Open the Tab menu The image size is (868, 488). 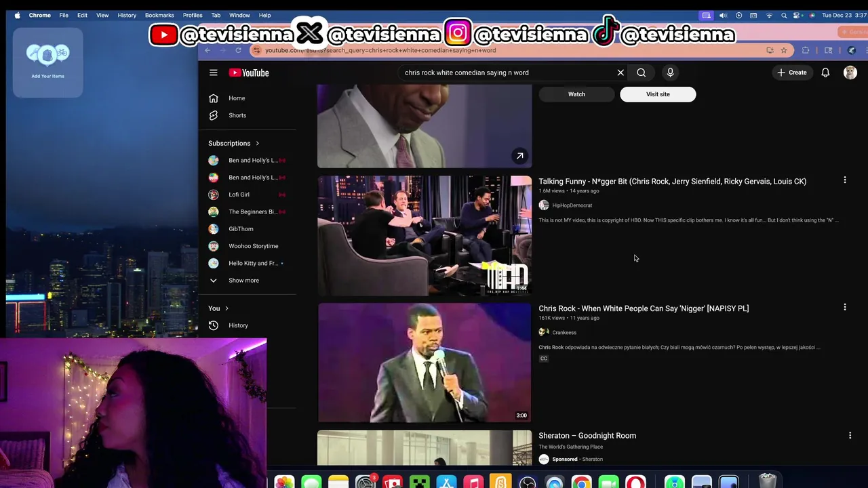click(x=216, y=15)
